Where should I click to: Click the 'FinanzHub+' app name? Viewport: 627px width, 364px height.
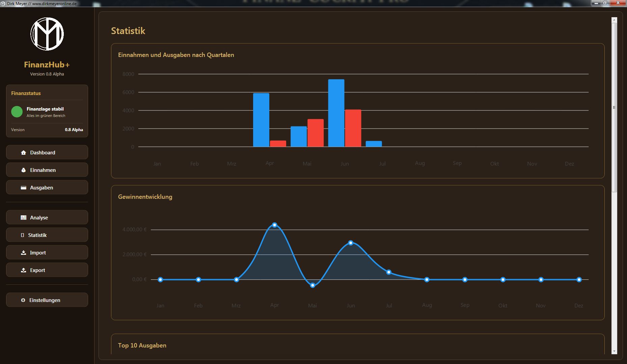coord(47,65)
